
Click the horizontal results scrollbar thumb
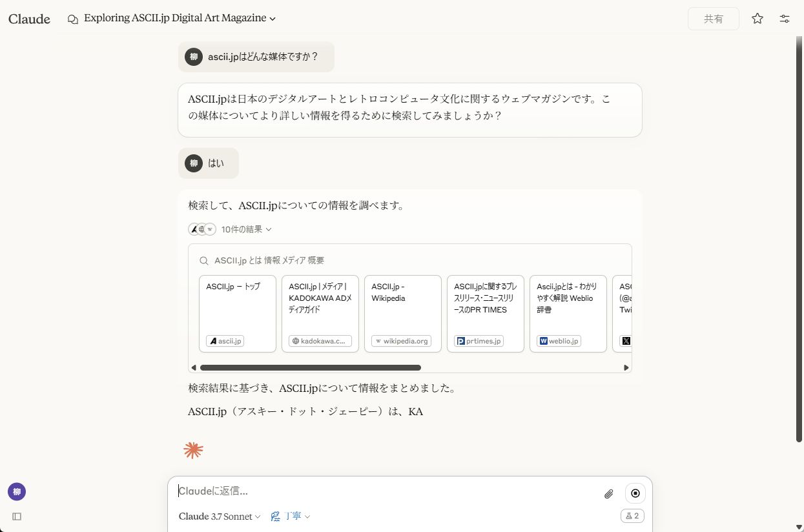310,368
